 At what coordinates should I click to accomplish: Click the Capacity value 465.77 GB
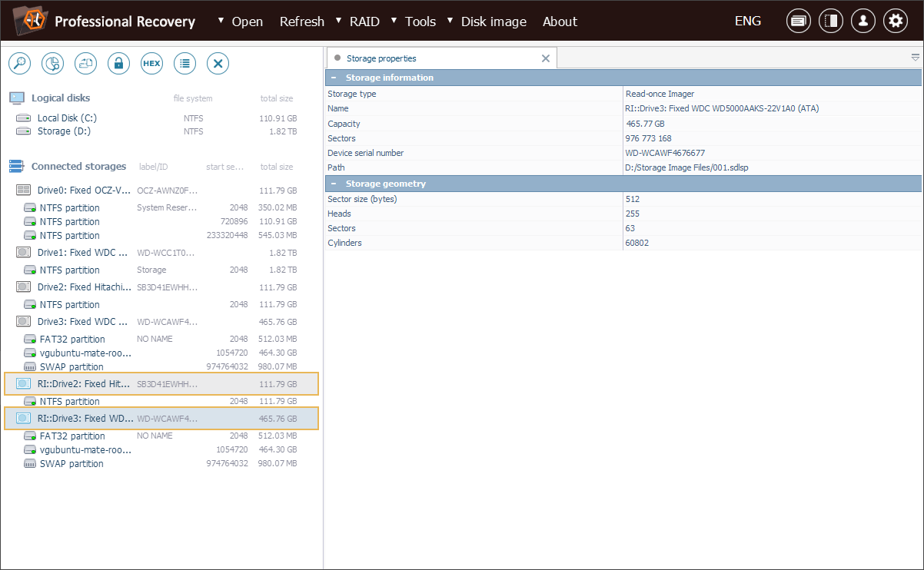[646, 124]
